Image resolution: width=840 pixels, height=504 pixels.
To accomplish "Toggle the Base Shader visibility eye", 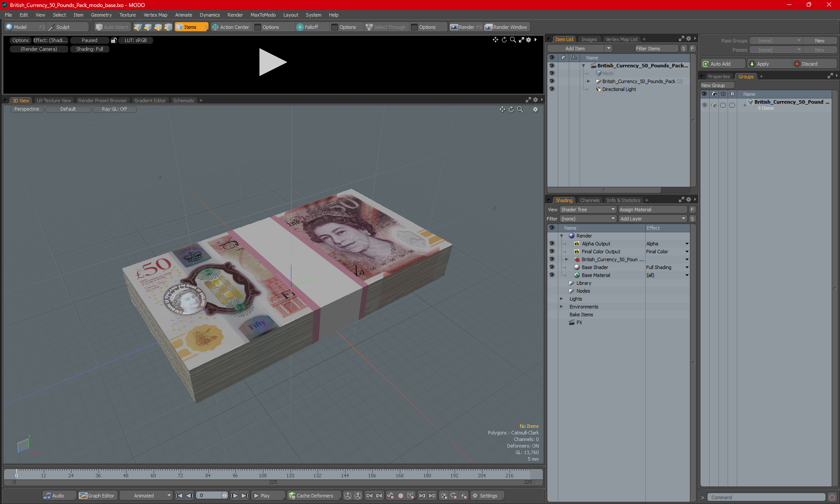I will coord(552,267).
